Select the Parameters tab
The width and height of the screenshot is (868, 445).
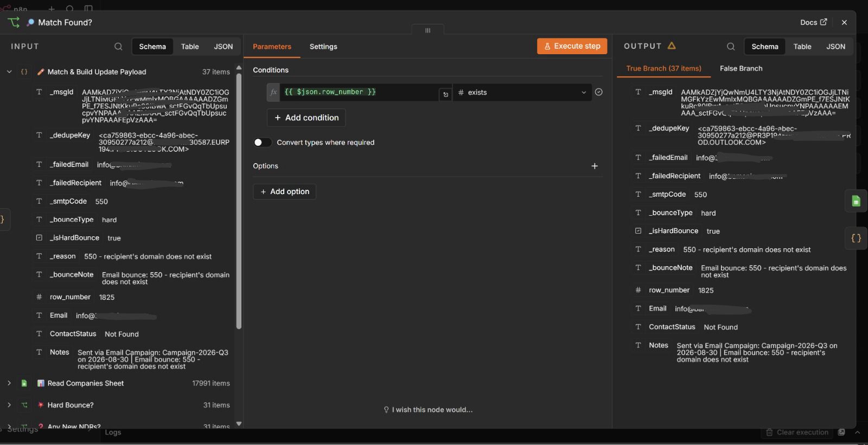(x=272, y=47)
